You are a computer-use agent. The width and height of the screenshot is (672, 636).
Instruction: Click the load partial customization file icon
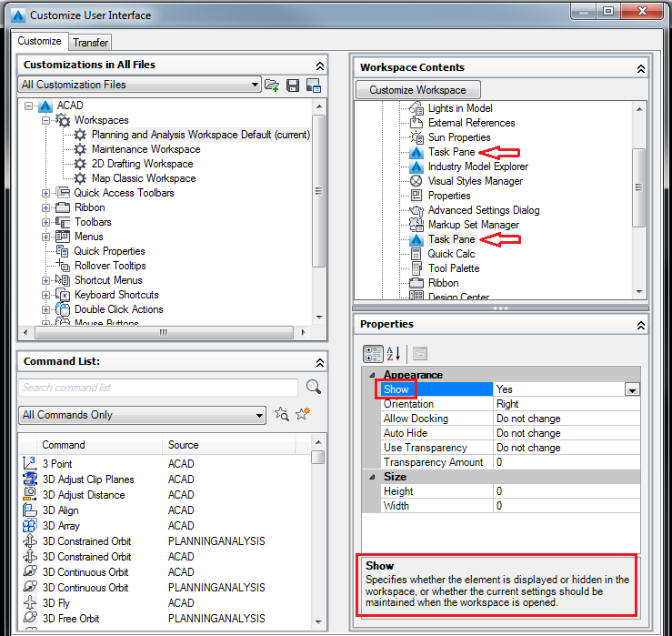pyautogui.click(x=272, y=86)
